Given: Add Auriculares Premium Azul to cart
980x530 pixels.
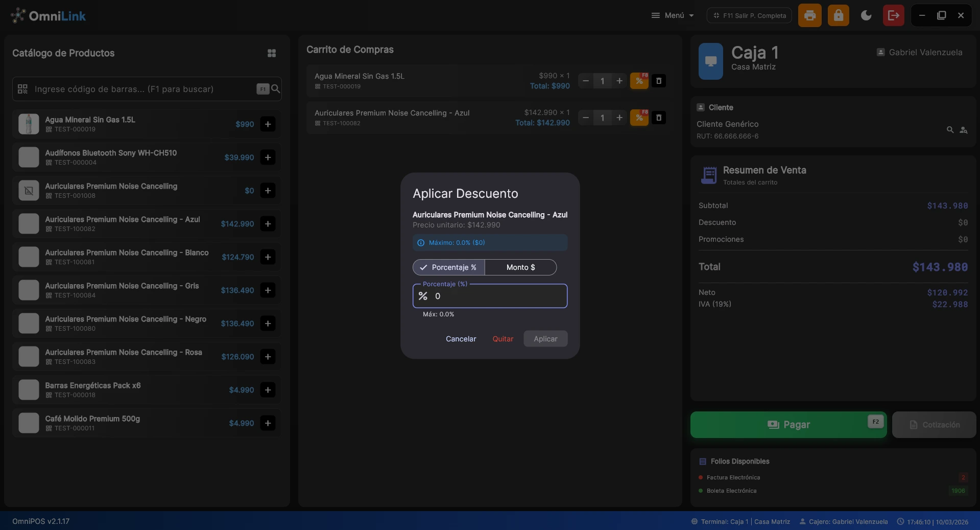Looking at the screenshot, I should coord(268,224).
